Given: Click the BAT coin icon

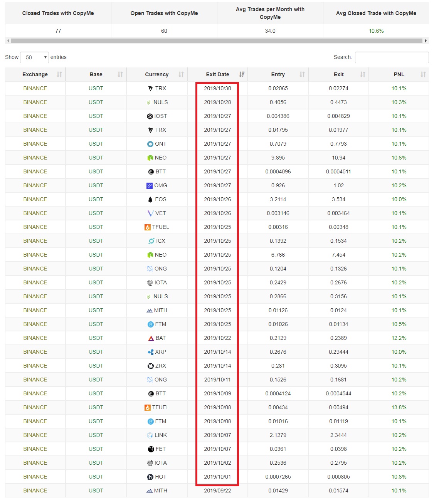Looking at the screenshot, I should pyautogui.click(x=151, y=338).
